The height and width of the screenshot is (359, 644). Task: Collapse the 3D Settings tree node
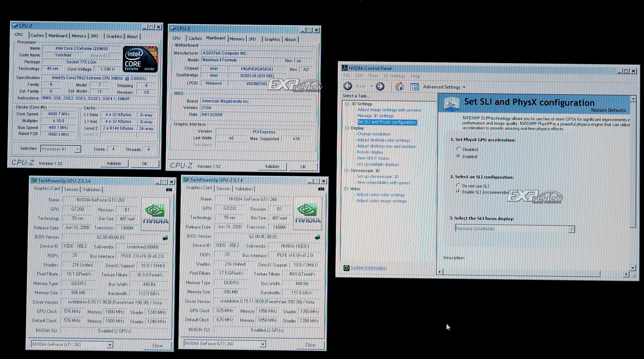click(347, 103)
